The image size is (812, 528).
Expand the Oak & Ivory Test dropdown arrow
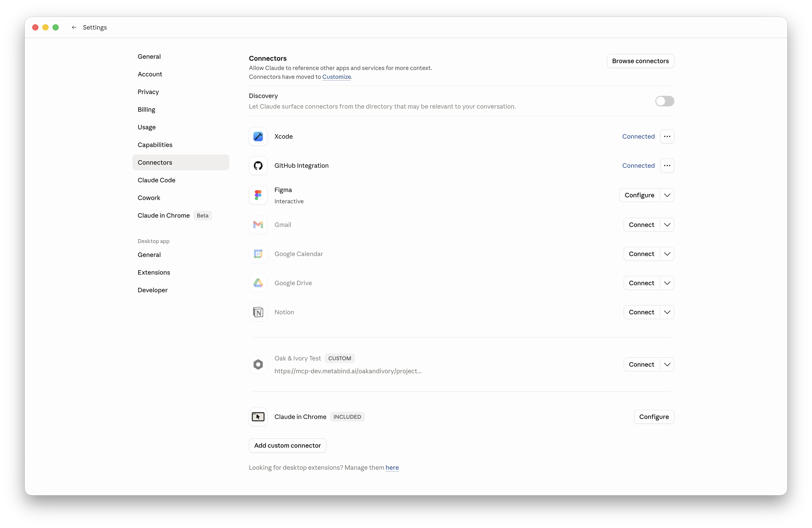click(667, 364)
